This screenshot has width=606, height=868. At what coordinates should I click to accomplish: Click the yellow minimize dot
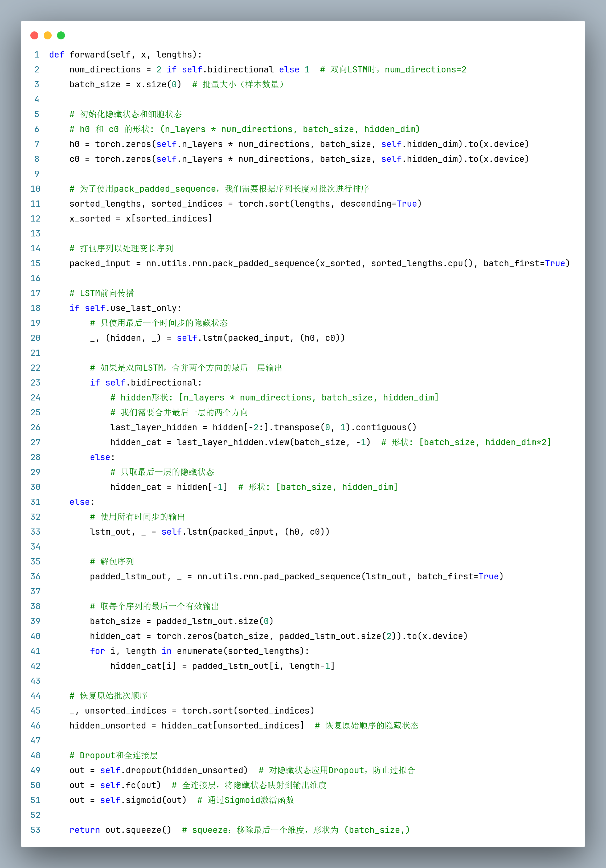click(48, 35)
